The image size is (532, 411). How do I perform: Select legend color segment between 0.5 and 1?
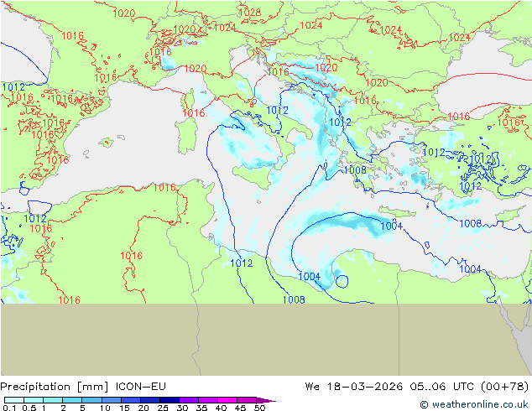[x=34, y=400]
